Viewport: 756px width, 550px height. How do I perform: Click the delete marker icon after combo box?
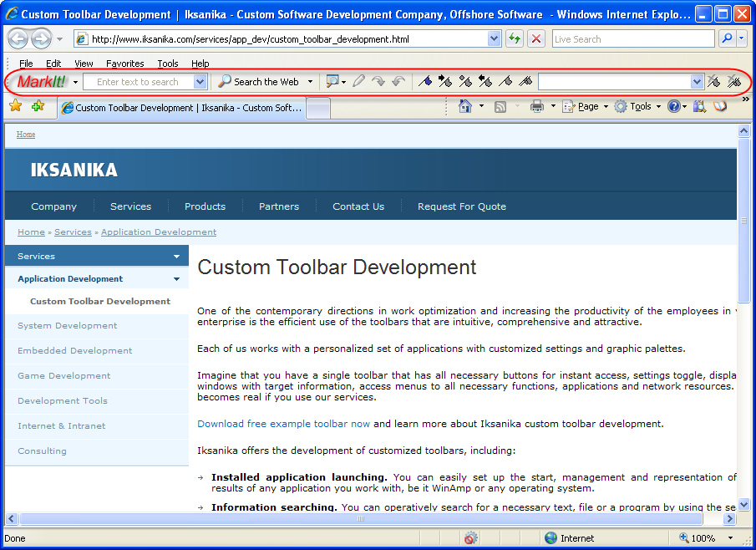pos(713,82)
